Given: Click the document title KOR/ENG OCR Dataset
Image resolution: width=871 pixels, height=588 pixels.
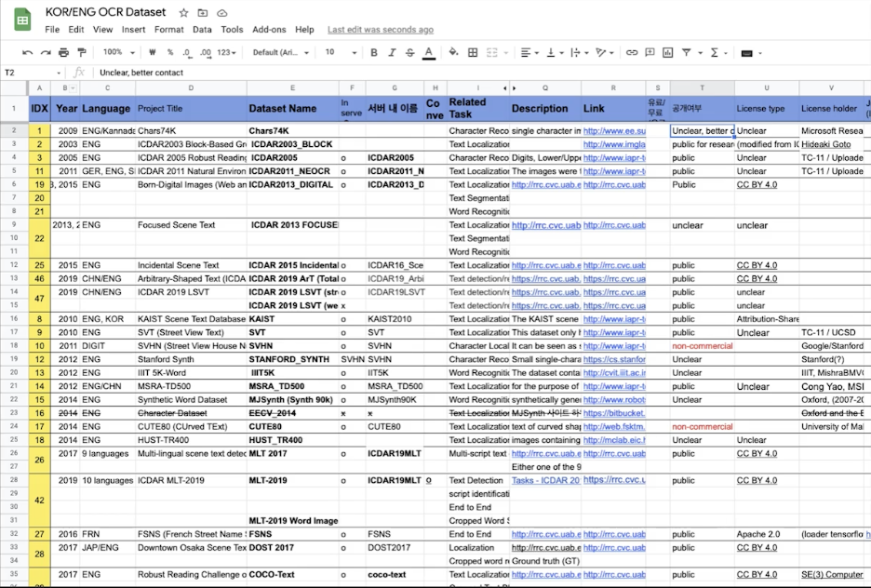Looking at the screenshot, I should [105, 12].
